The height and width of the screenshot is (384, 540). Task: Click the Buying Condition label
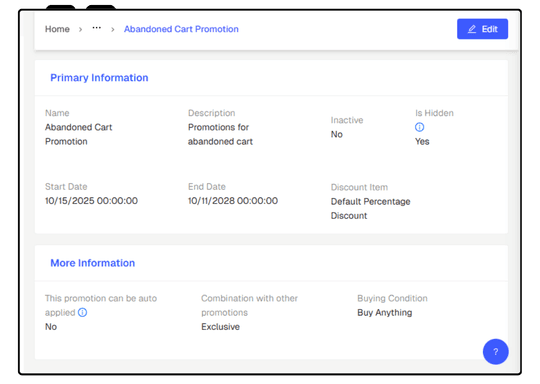[392, 298]
